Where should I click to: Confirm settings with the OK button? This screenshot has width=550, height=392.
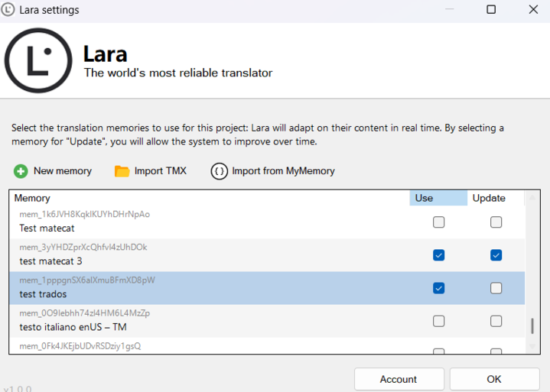point(494,379)
